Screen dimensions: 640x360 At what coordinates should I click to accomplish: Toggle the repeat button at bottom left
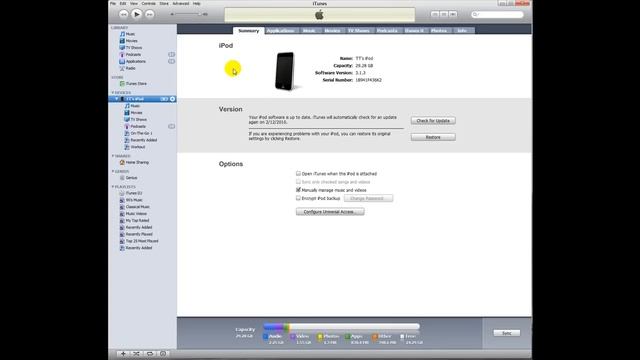(x=150, y=354)
